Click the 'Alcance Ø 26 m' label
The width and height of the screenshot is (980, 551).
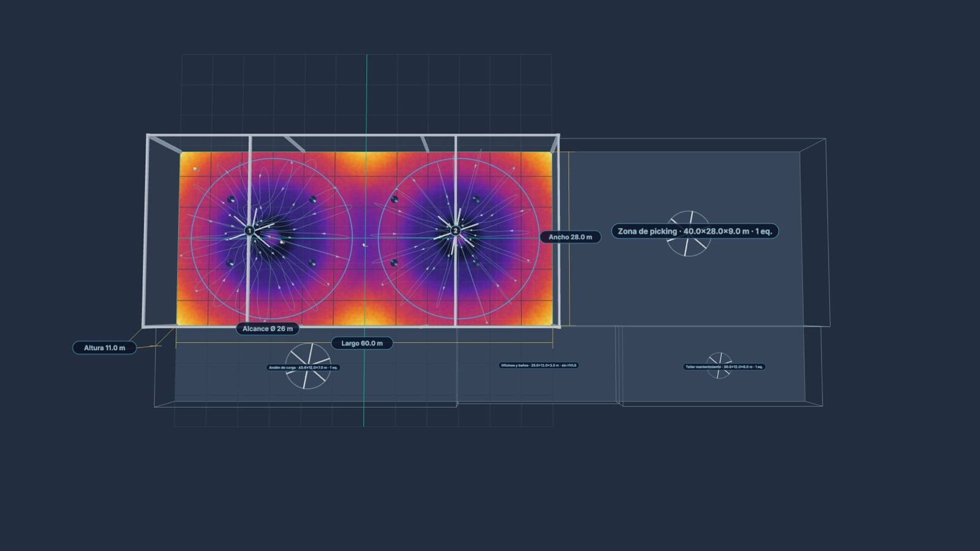268,329
